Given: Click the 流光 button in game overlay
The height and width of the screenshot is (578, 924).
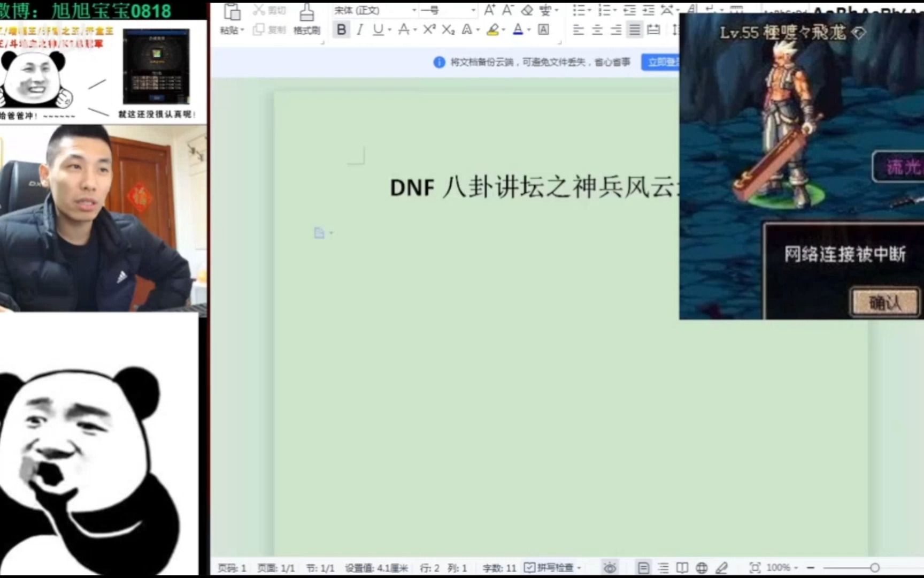Looking at the screenshot, I should click(899, 166).
